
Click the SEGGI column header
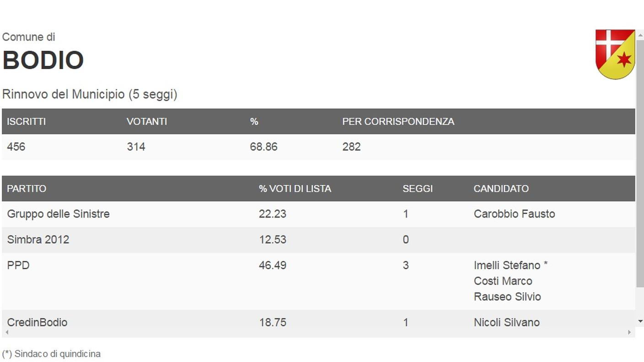(x=418, y=189)
